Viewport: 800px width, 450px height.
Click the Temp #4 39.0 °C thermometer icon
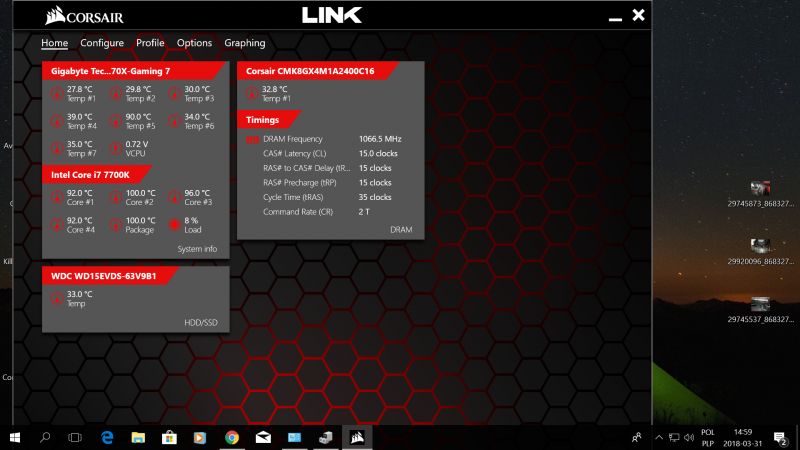coord(57,121)
